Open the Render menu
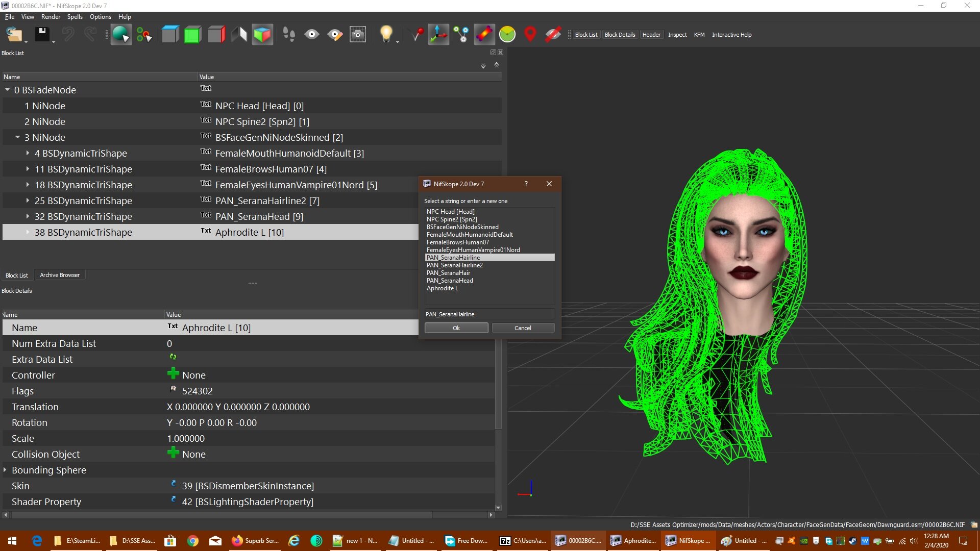The image size is (980, 551). (51, 17)
